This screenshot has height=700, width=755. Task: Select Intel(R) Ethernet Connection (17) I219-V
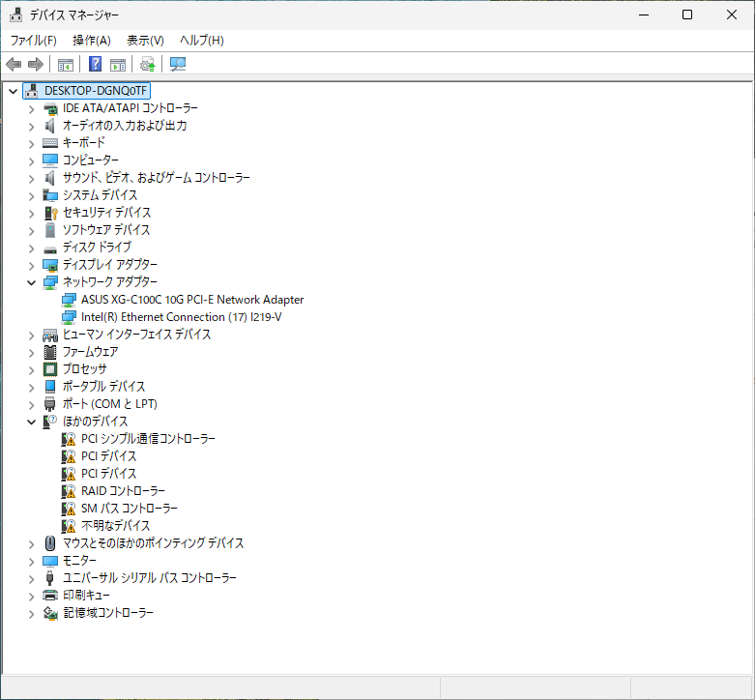coord(182,317)
